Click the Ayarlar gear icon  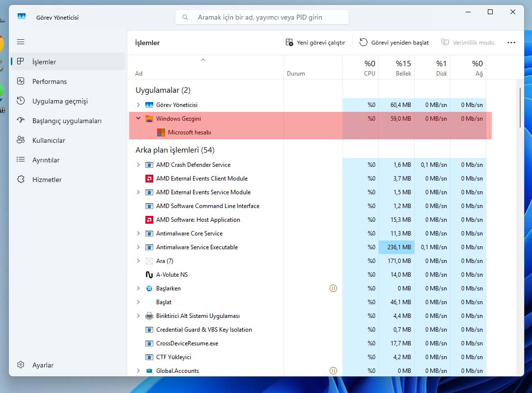point(21,365)
